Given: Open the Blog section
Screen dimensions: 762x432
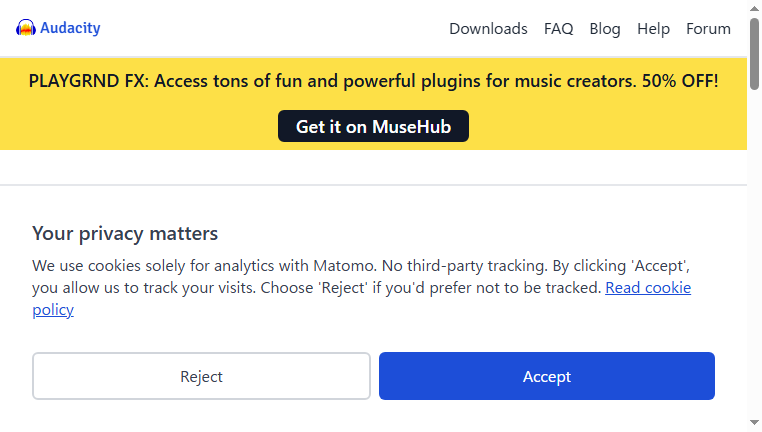Looking at the screenshot, I should 605,29.
